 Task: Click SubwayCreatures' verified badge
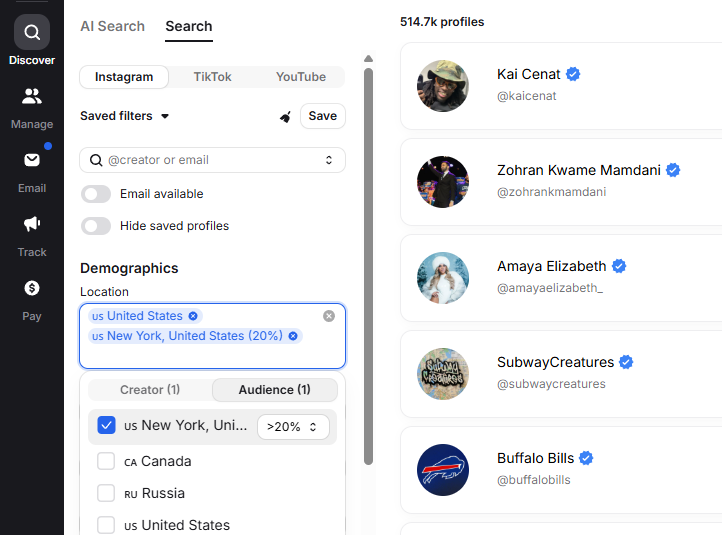(x=626, y=362)
